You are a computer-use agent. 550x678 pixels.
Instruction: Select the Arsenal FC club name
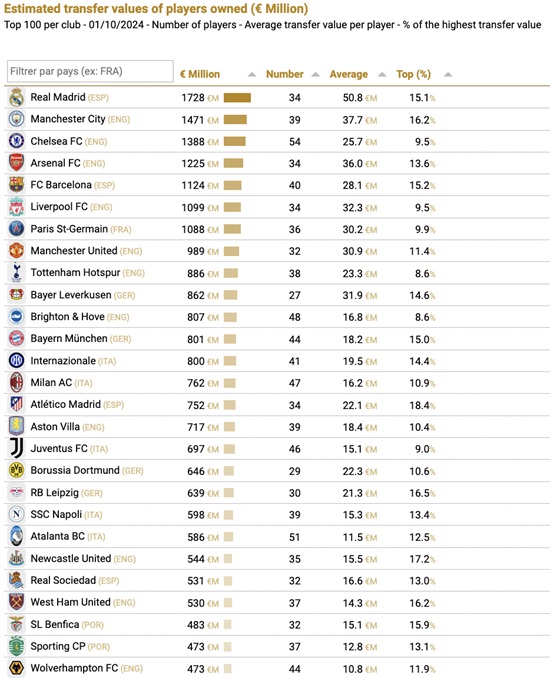pos(55,163)
